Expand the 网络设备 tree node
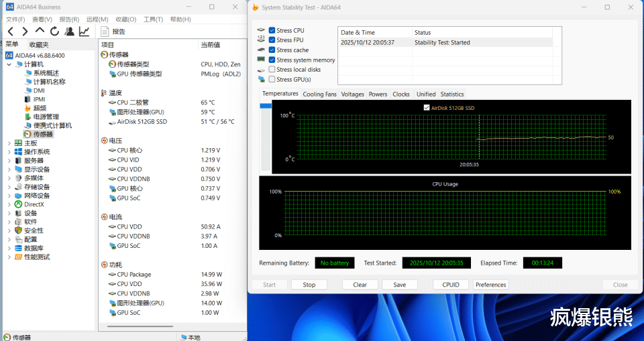Screen dimensions: 644x341 [9, 196]
